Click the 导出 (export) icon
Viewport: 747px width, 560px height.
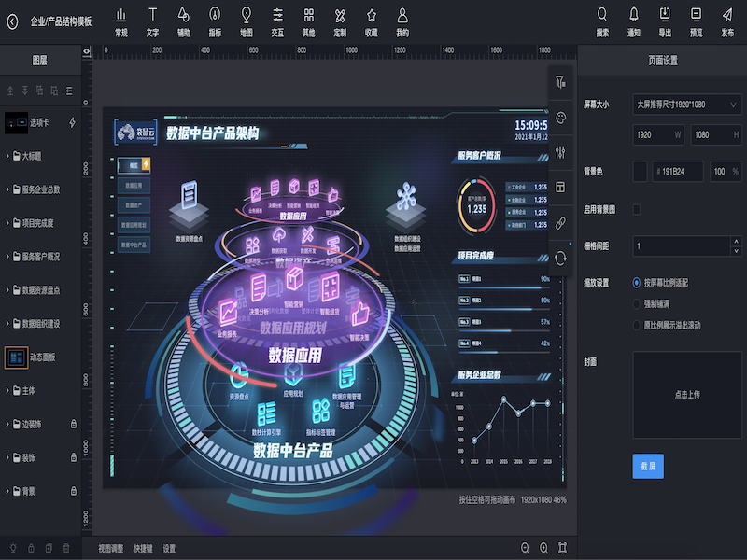point(665,15)
